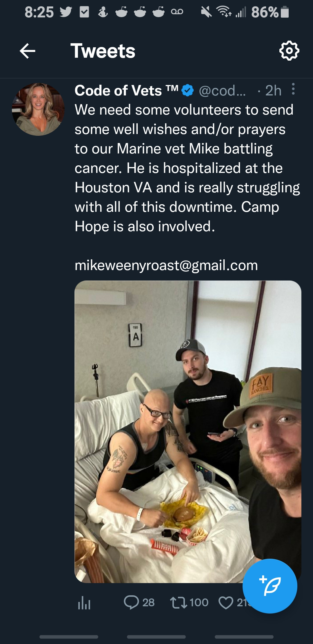Viewport: 313px width, 644px height.
Task: Tap the mikeweenyroast@gmail.com email link
Action: coord(166,265)
